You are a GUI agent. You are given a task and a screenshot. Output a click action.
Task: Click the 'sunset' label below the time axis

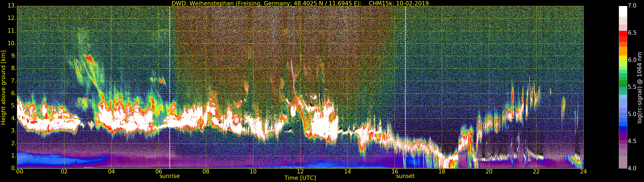point(405,176)
